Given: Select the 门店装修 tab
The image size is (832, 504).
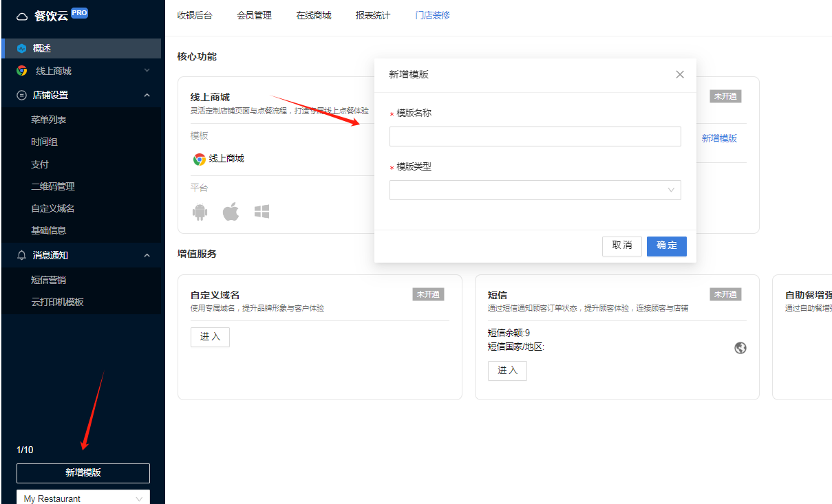Looking at the screenshot, I should (433, 15).
